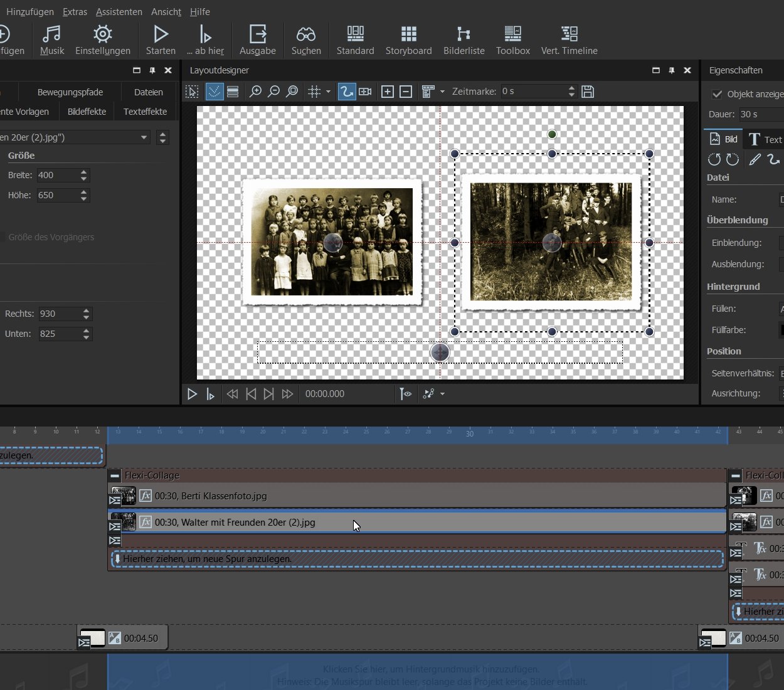
Task: Open the grid options dropdown arrow
Action: point(328,92)
